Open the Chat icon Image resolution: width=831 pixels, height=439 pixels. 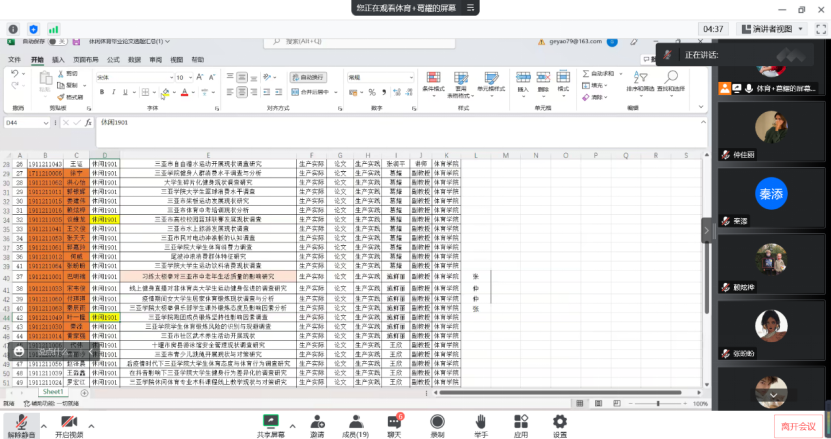click(394, 423)
